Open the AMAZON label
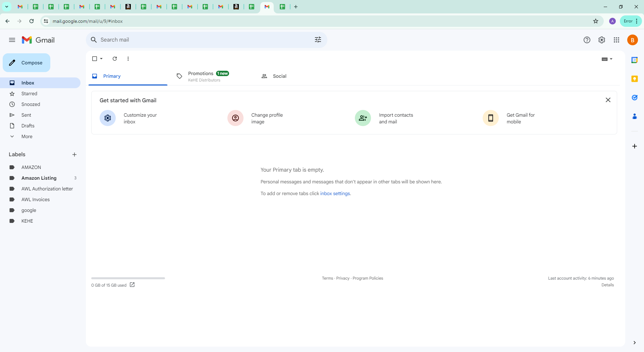This screenshot has height=352, width=644. (40, 167)
